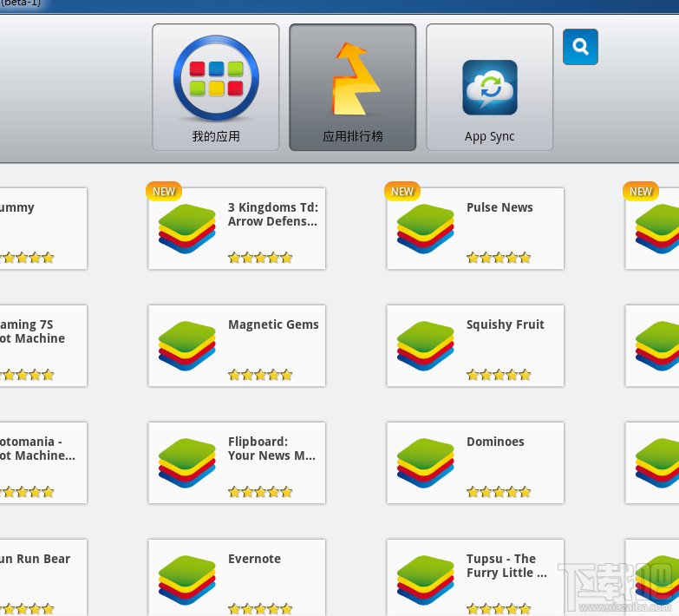
Task: Click the orange arrow ranking icon
Action: pos(356,78)
